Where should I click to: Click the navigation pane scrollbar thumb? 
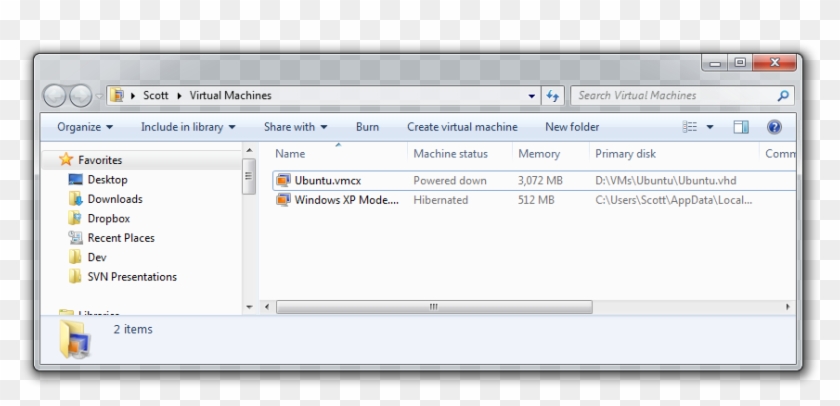pos(249,176)
